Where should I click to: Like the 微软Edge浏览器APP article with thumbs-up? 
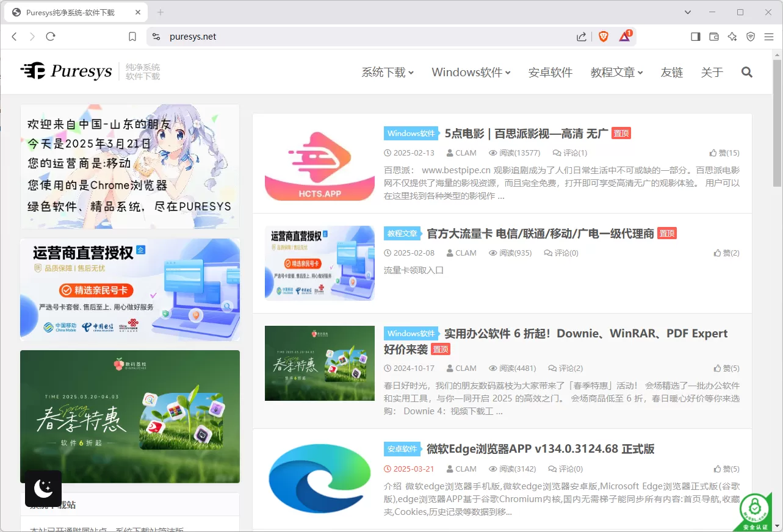tap(726, 469)
